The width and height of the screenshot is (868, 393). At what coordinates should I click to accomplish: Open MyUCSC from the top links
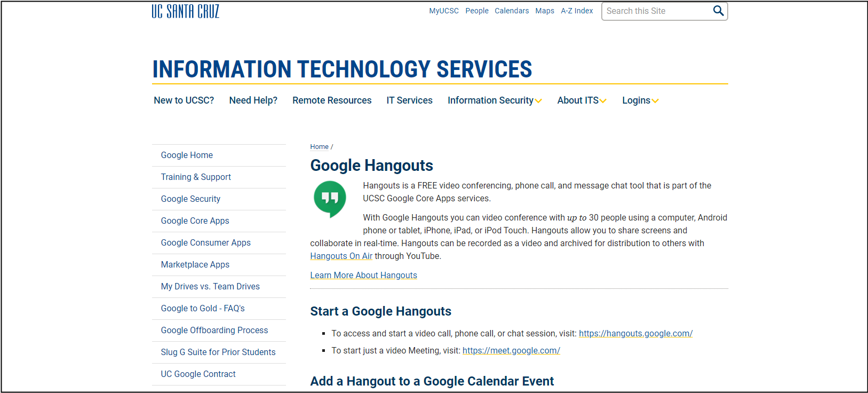pyautogui.click(x=443, y=11)
